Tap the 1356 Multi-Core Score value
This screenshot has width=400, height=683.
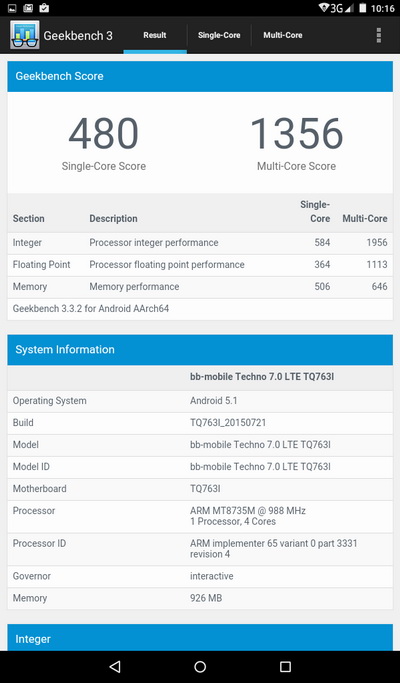(297, 134)
